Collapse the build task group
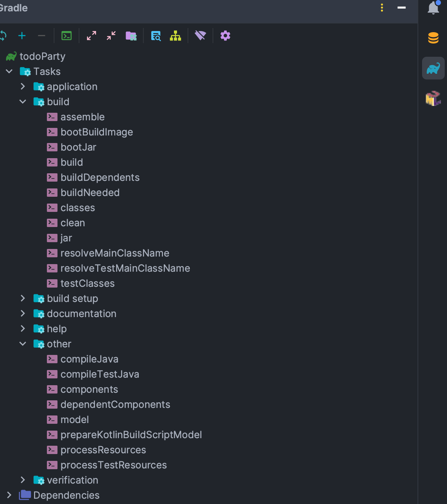The height and width of the screenshot is (504, 447). pyautogui.click(x=23, y=102)
